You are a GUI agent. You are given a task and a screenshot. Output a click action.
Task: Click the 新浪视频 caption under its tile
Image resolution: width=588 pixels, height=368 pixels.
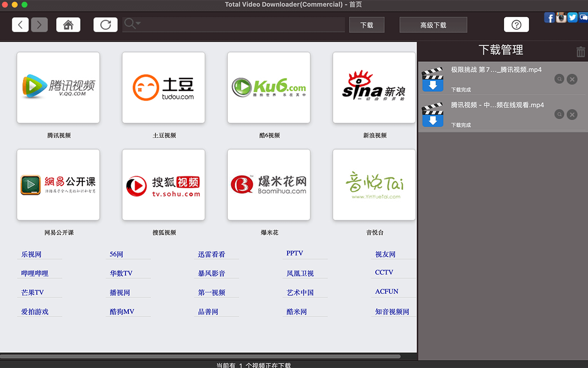click(375, 135)
